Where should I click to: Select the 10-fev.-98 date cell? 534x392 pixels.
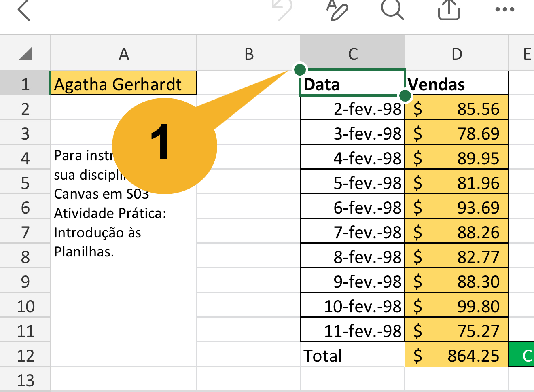coord(352,306)
